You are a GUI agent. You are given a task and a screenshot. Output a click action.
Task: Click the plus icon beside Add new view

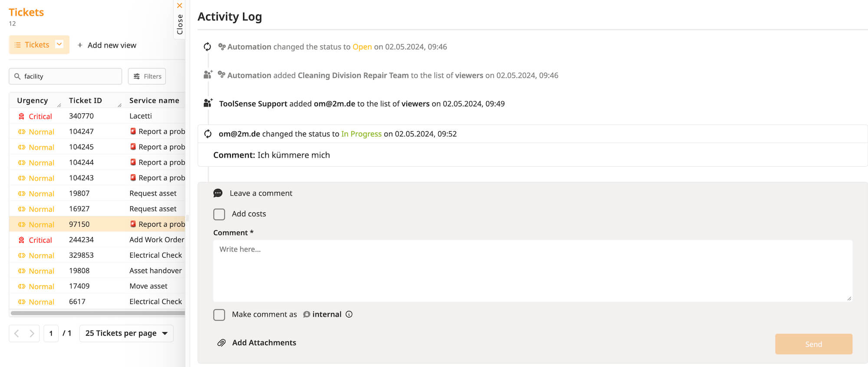80,45
